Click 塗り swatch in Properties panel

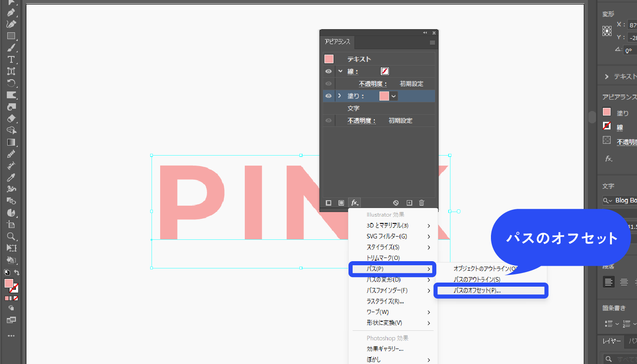607,111
